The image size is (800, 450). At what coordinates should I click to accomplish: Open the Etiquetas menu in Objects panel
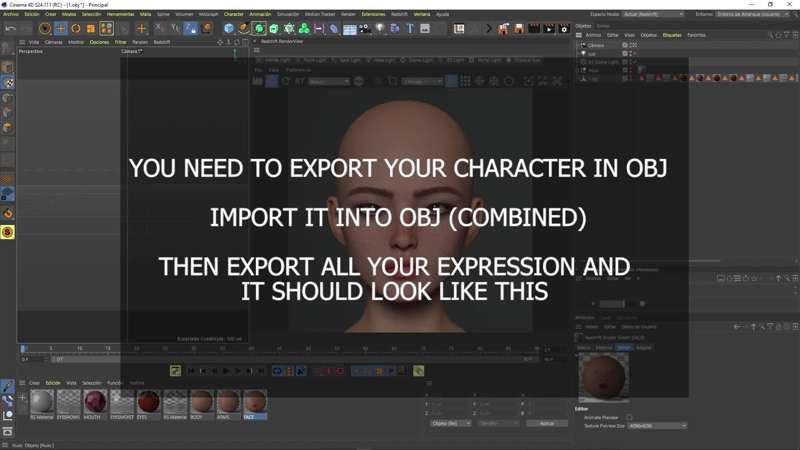672,35
